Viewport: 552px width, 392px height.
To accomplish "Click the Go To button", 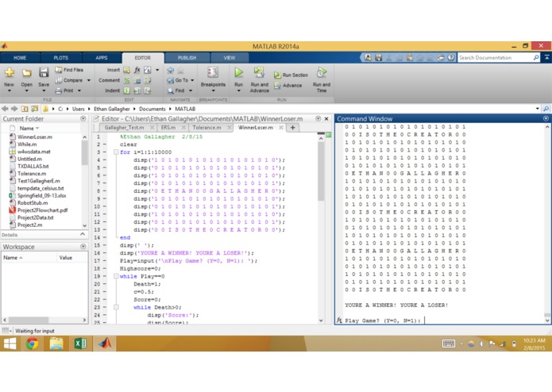I will [178, 80].
